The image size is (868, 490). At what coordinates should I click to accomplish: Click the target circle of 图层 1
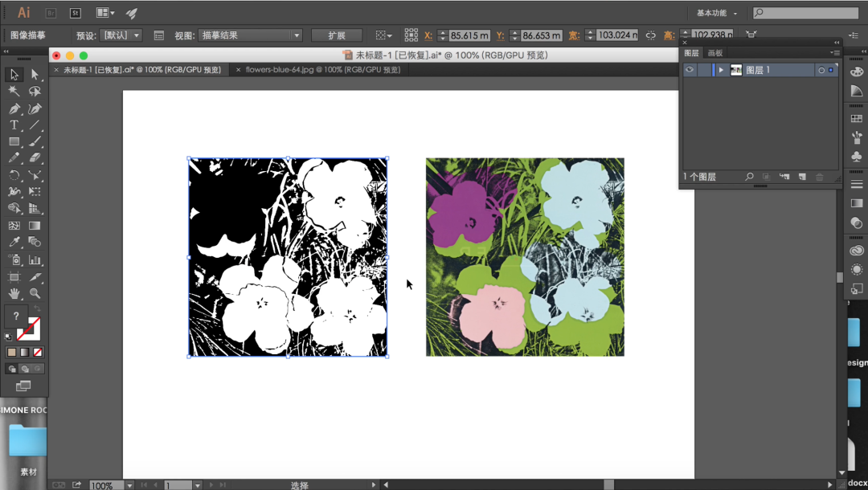pos(821,70)
